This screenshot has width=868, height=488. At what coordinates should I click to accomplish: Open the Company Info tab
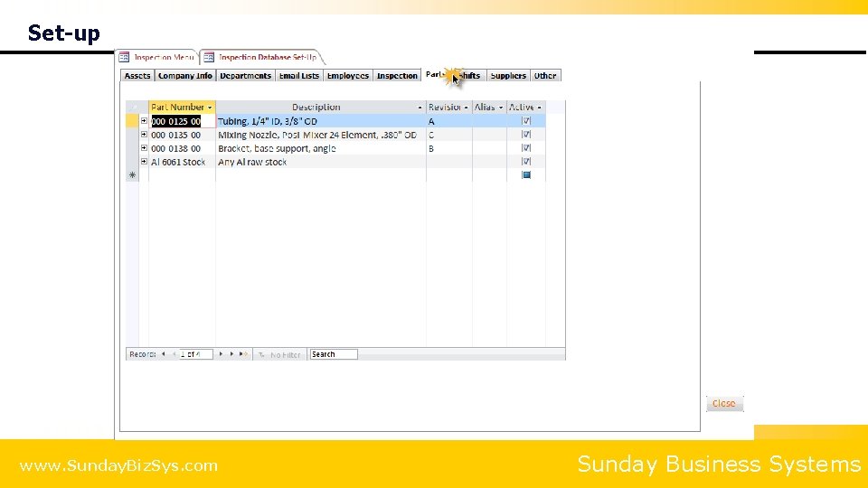point(184,76)
